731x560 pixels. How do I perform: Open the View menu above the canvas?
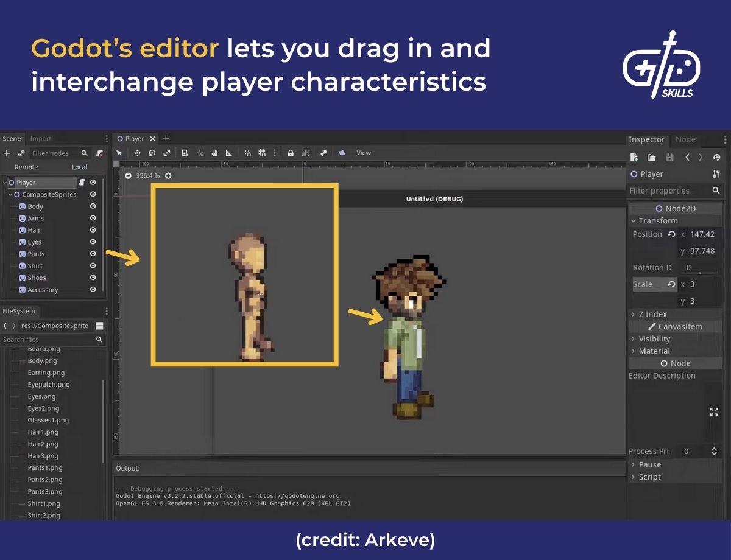click(x=363, y=153)
